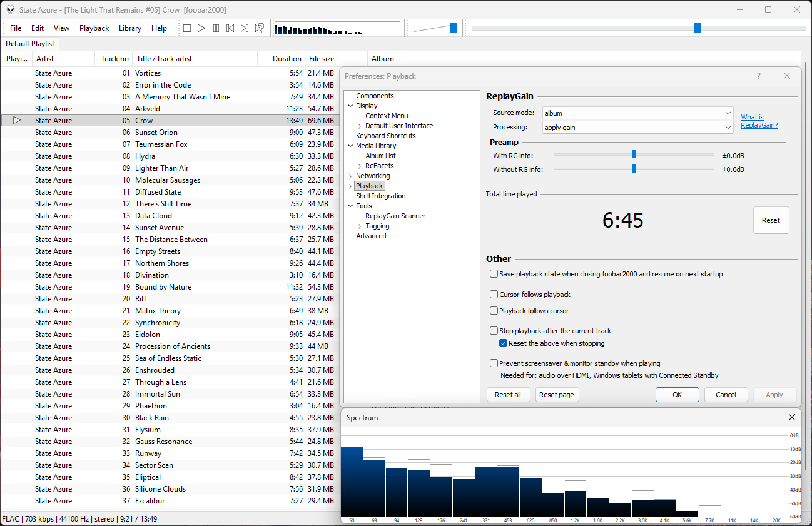Click the Random playback icon
The height and width of the screenshot is (526, 812).
260,28
